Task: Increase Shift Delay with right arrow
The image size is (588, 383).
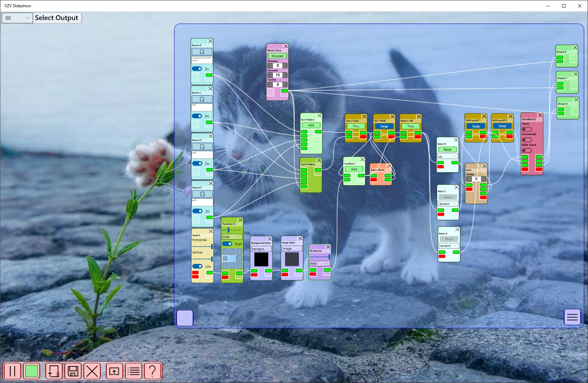Action: tap(483, 179)
